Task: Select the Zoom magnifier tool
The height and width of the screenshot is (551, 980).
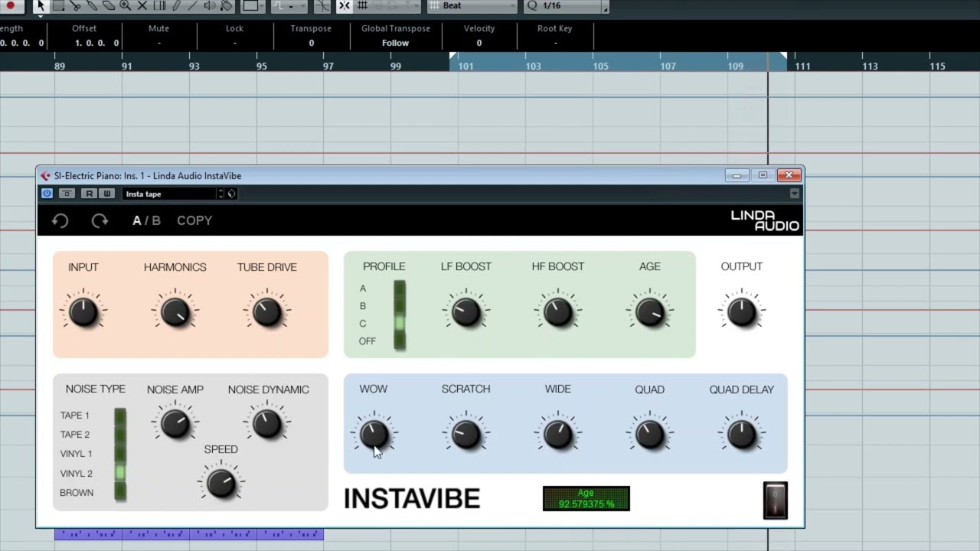Action: point(126,5)
